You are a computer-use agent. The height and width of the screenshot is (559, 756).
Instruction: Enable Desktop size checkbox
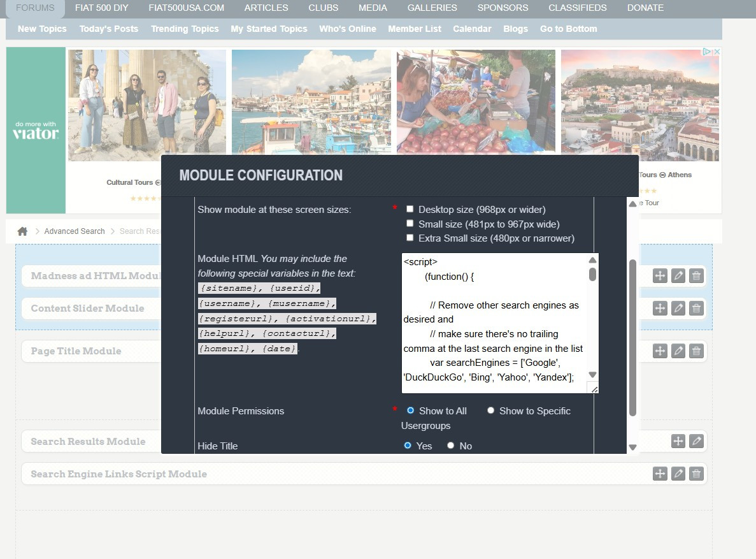(410, 209)
